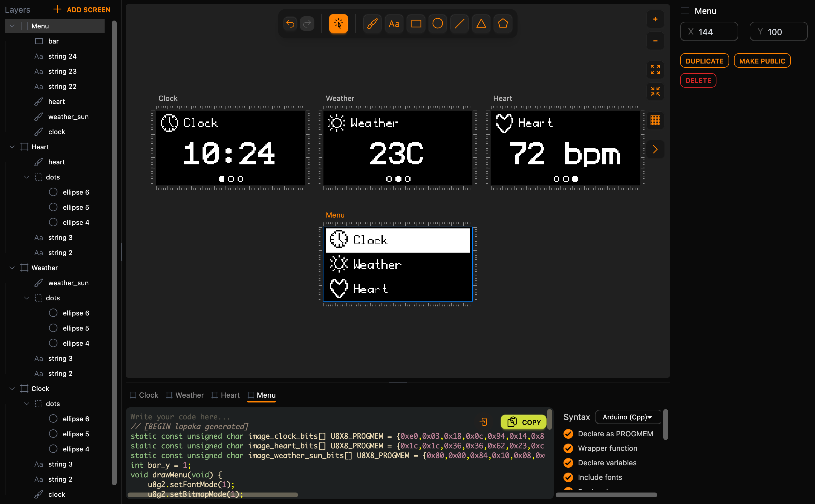Click the X position input field
Screen dimensions: 815x504
point(709,32)
